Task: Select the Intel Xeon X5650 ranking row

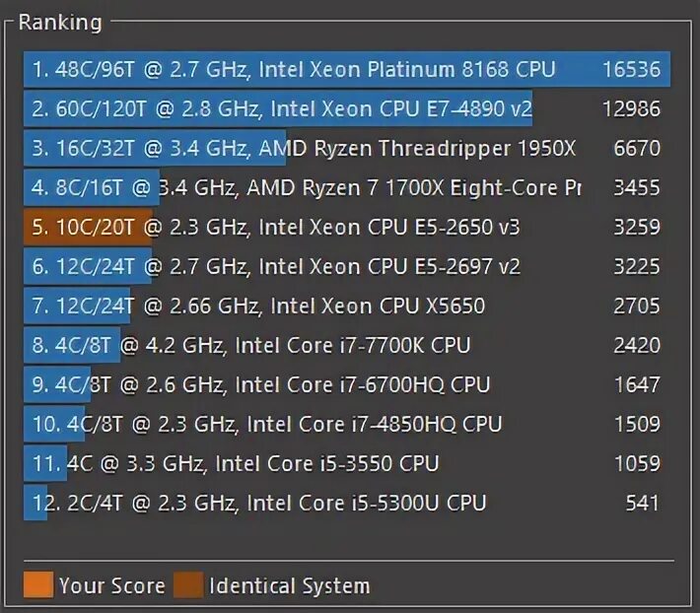Action: (347, 306)
